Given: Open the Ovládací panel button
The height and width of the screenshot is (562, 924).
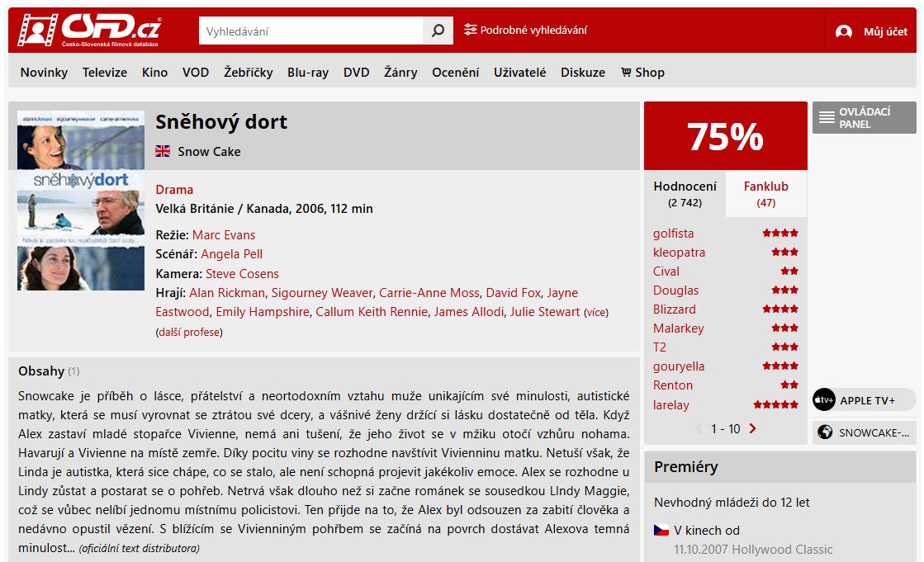Looking at the screenshot, I should point(864,118).
